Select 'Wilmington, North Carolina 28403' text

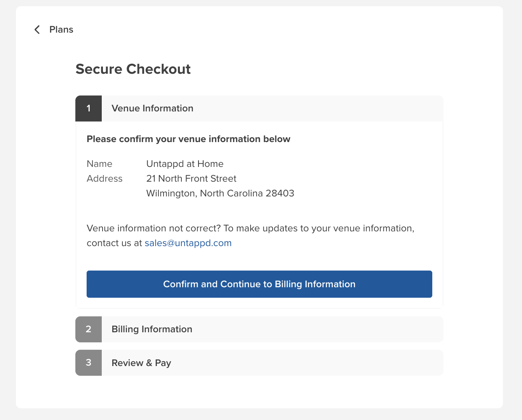coord(220,193)
